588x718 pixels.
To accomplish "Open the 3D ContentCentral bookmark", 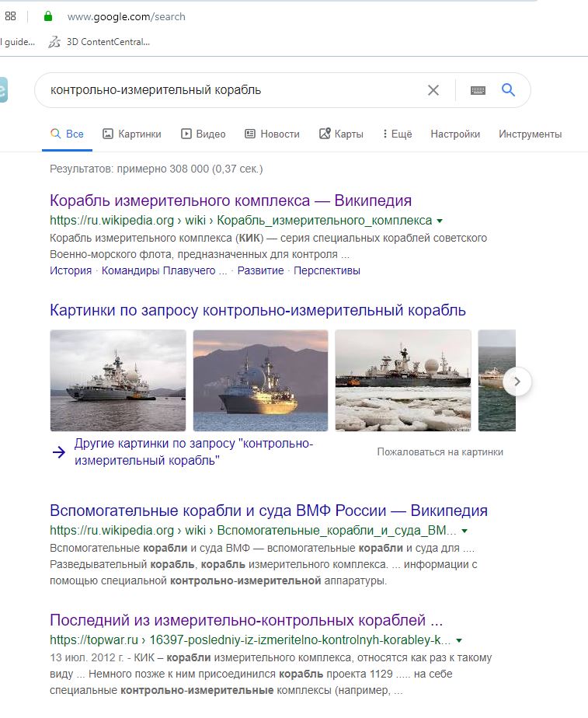I will point(99,42).
